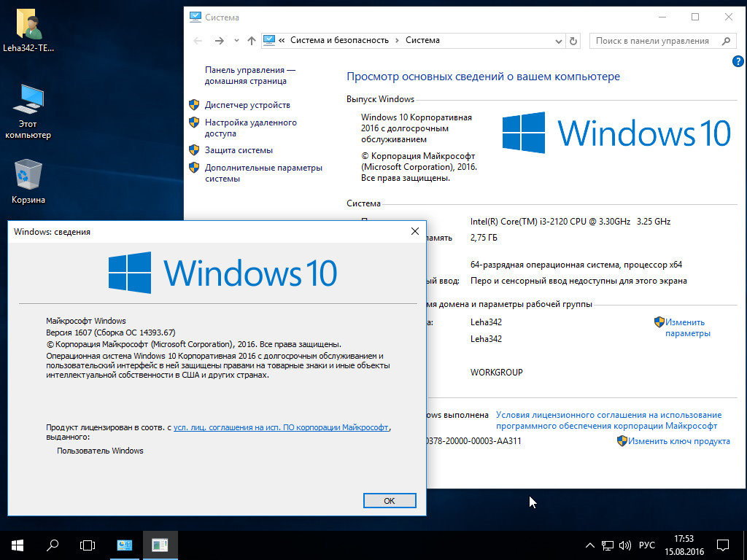
Task: Open Настройка удаленного доступа link
Action: click(251, 128)
